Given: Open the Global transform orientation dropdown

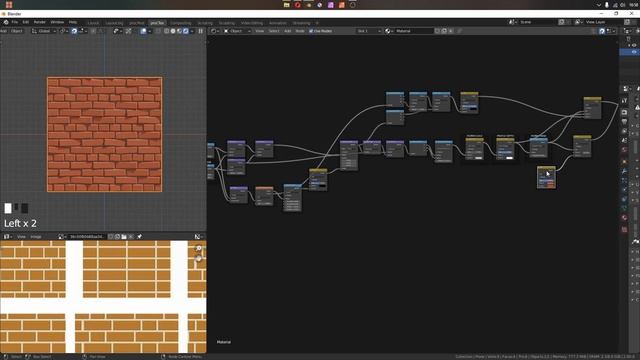Looking at the screenshot, I should (x=44, y=31).
